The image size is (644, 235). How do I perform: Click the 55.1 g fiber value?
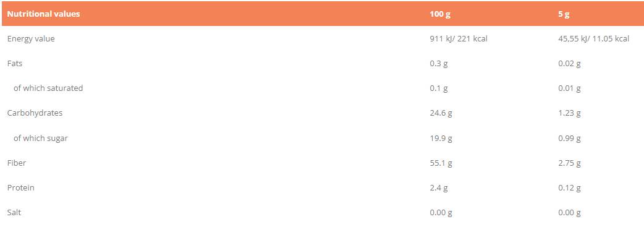point(441,163)
